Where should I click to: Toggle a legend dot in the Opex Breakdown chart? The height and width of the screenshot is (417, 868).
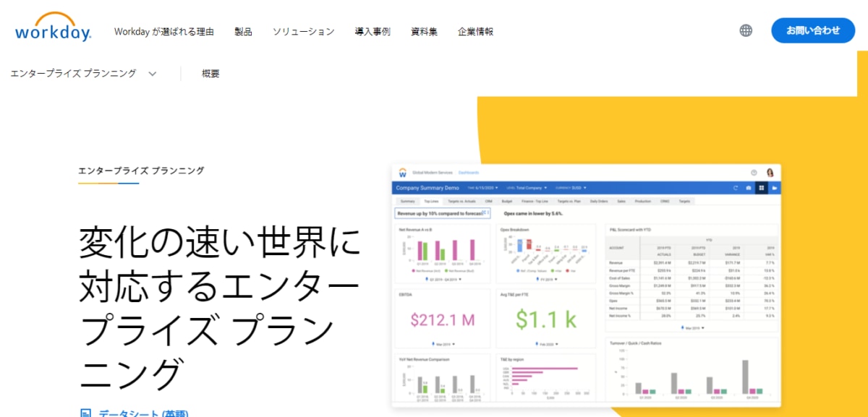[x=516, y=269]
